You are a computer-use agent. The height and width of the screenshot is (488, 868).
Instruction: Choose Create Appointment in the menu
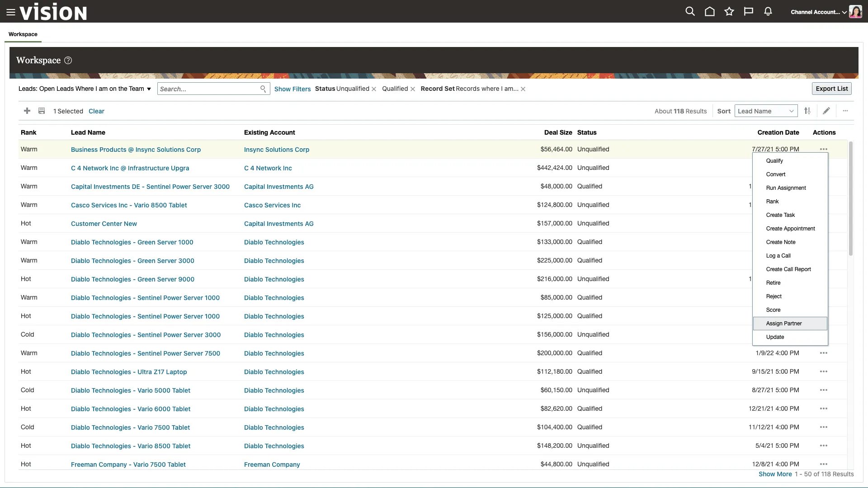point(790,229)
